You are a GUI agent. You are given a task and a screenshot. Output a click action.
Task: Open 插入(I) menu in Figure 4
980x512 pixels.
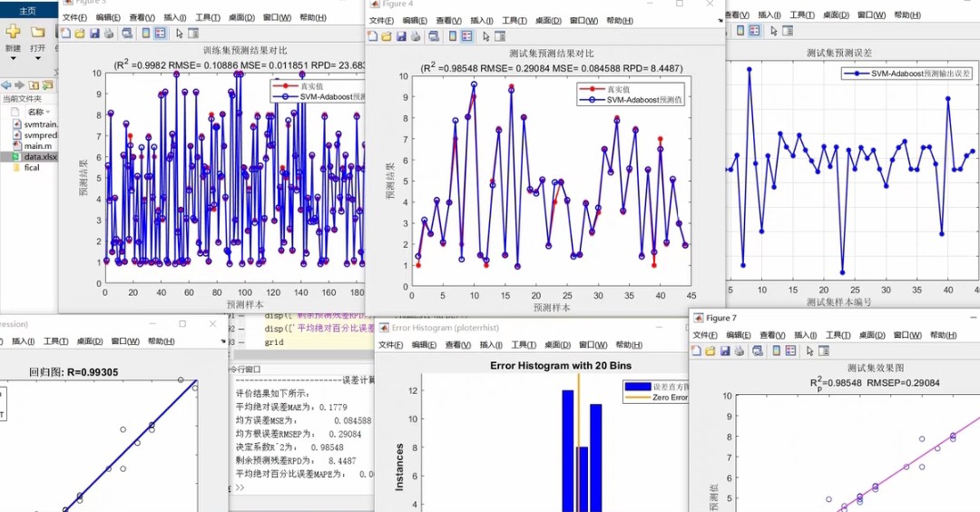(x=481, y=21)
